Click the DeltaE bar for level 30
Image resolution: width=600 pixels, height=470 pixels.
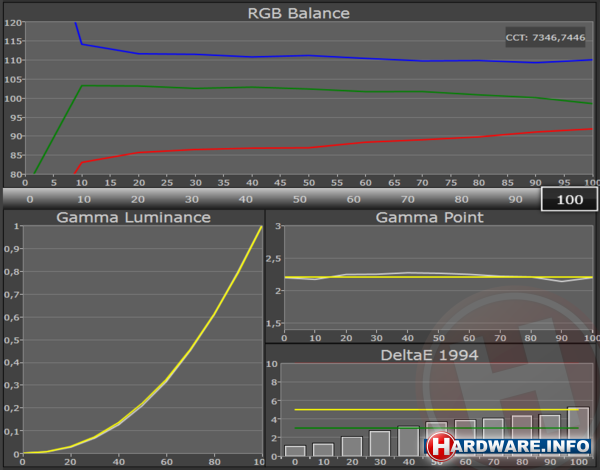380,443
